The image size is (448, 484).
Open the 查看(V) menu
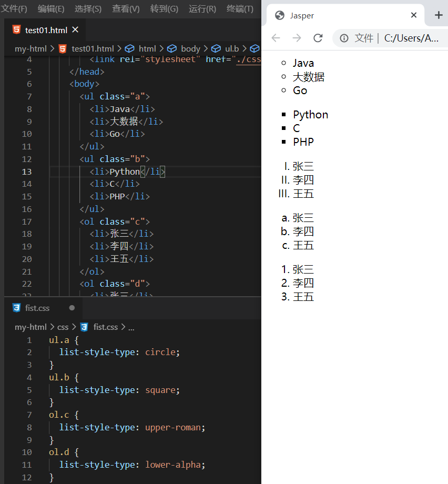(x=126, y=8)
